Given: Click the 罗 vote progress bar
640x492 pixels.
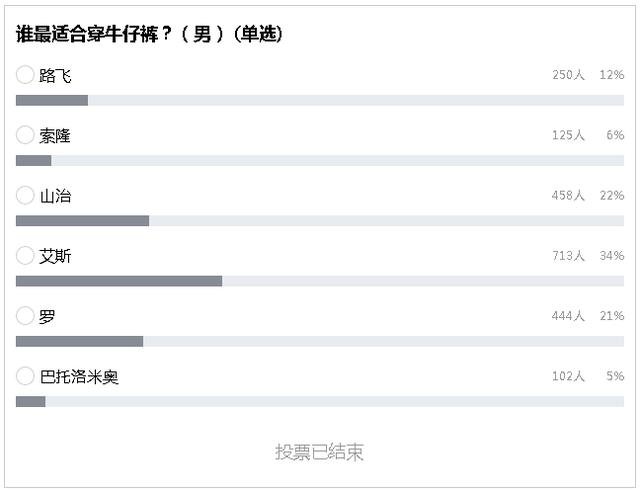Looking at the screenshot, I should tap(320, 341).
